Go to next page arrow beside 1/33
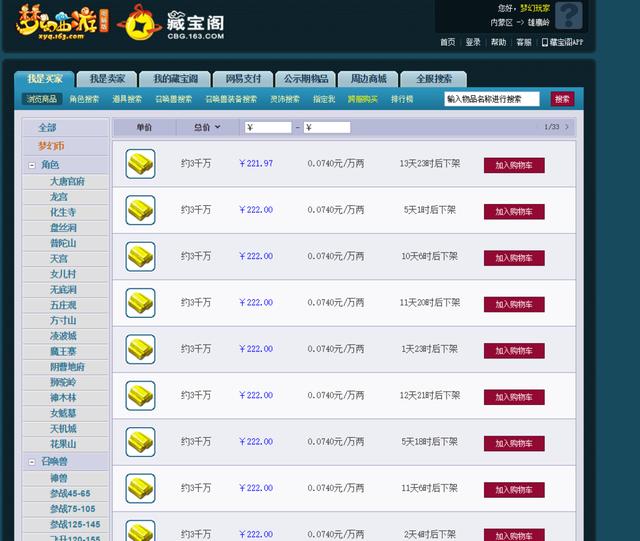 click(x=567, y=127)
